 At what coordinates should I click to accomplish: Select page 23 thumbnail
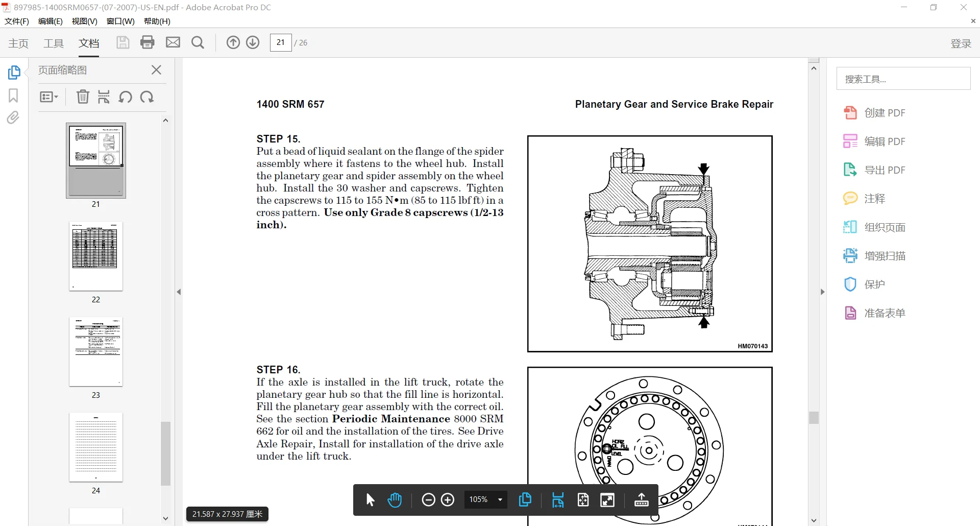(96, 352)
